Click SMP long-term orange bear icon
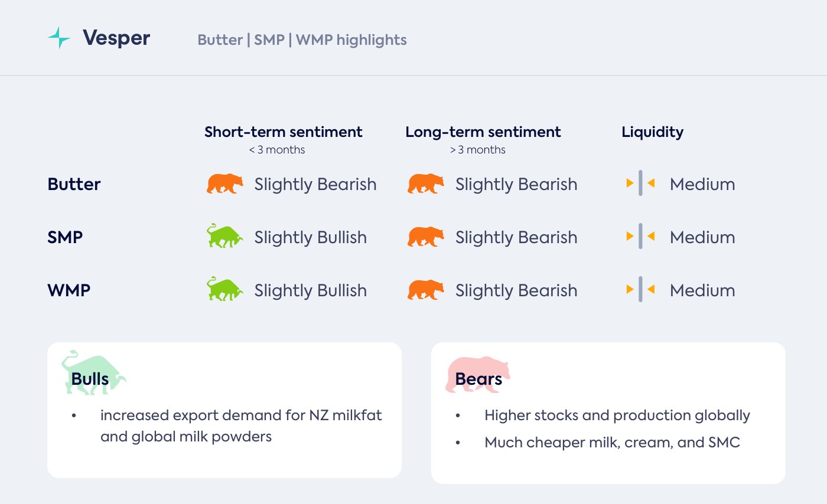827x504 pixels. point(425,237)
